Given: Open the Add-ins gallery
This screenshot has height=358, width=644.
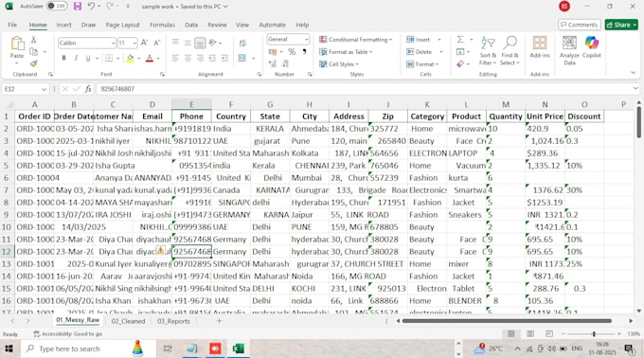Looking at the screenshot, I should (x=540, y=46).
